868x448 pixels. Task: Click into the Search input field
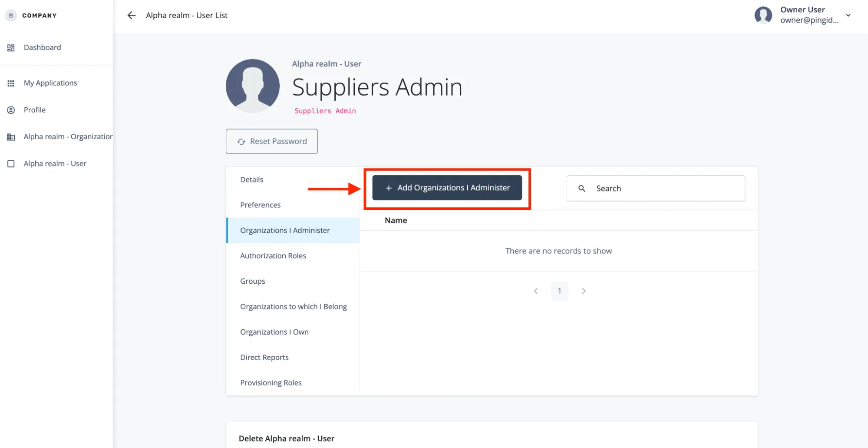(656, 188)
